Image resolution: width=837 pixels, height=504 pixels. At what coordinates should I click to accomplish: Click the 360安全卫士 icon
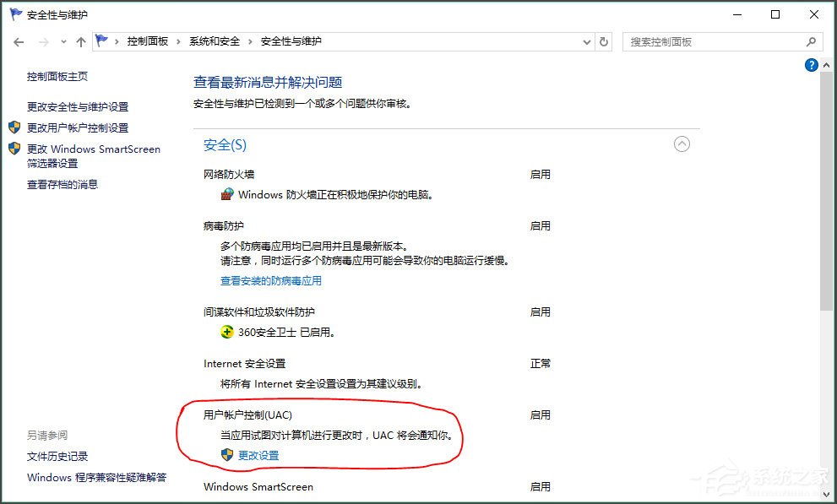pos(226,332)
